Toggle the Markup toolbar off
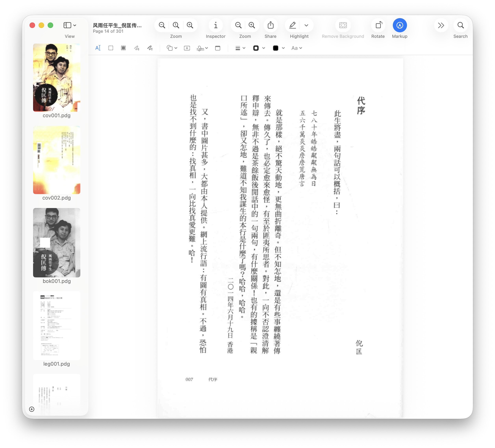The width and height of the screenshot is (495, 448). point(400,25)
